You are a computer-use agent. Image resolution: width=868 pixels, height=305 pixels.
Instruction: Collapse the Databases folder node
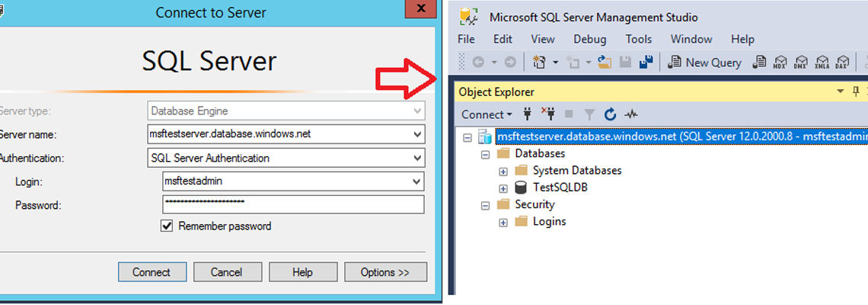tap(486, 154)
